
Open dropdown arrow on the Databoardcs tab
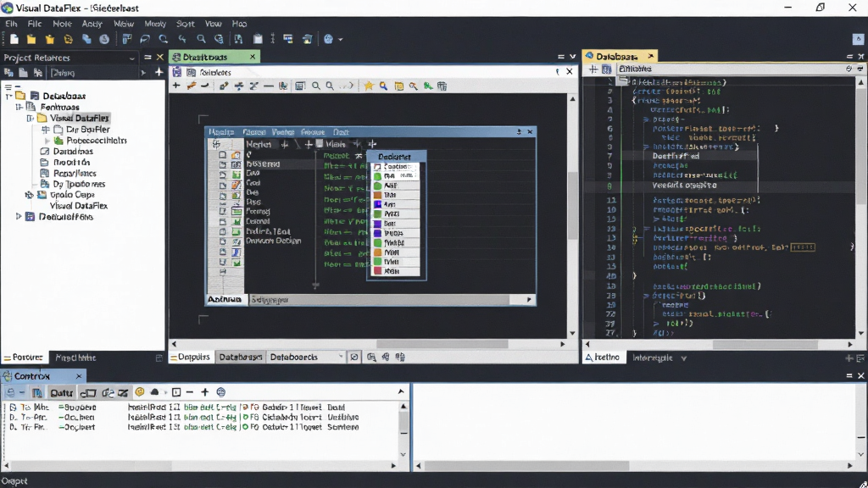(341, 358)
